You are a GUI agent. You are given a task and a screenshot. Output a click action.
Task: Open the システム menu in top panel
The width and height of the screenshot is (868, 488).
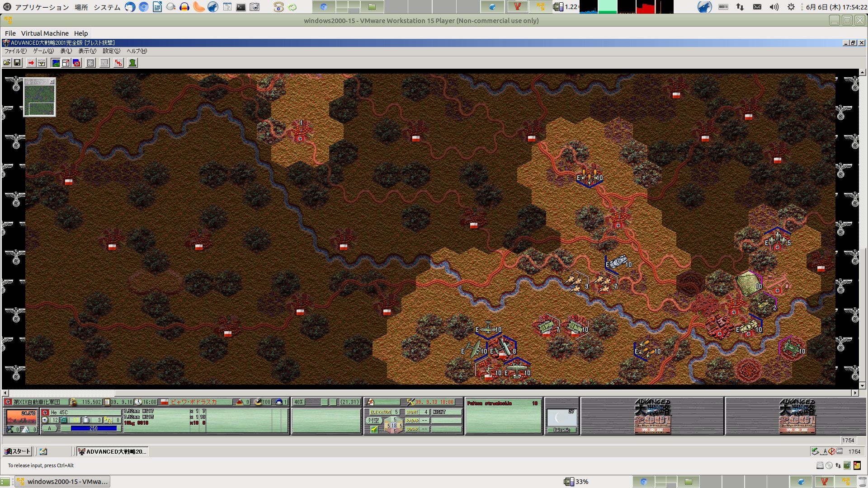[x=107, y=7]
